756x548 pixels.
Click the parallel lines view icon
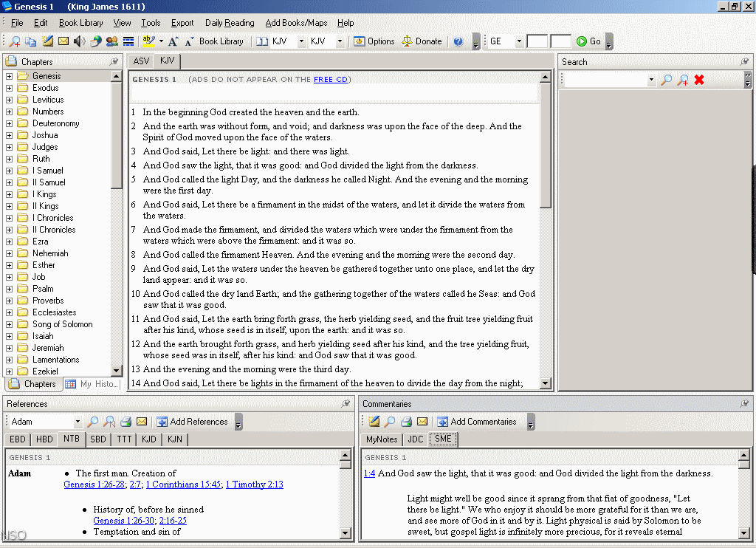click(128, 41)
